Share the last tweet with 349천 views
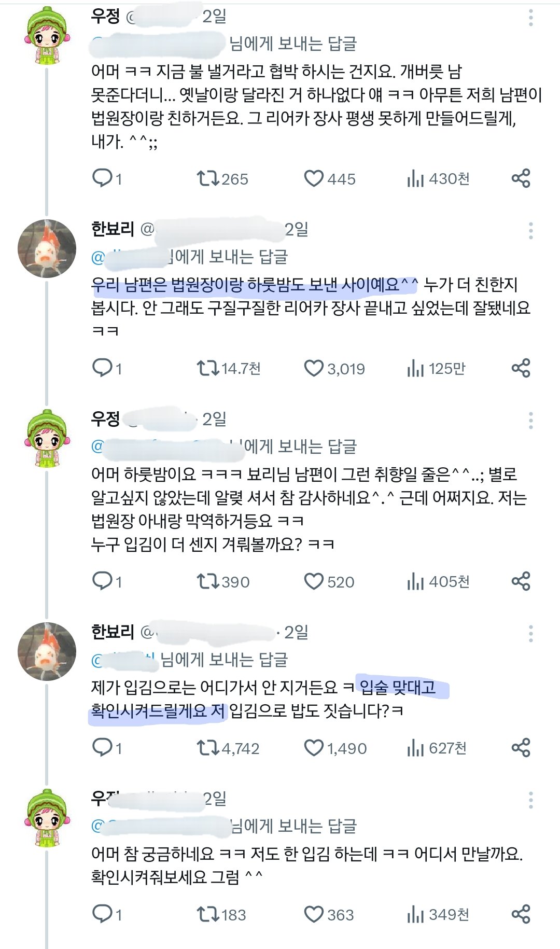 (x=521, y=914)
